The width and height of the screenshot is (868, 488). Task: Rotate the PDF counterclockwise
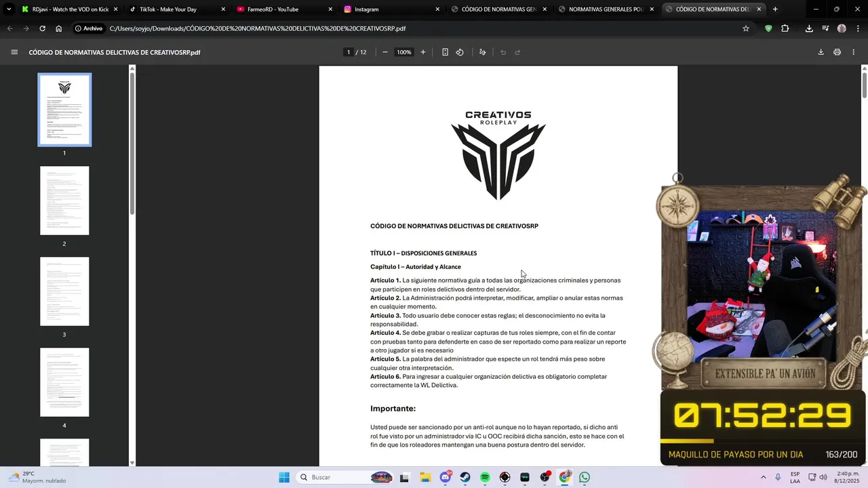click(x=460, y=52)
